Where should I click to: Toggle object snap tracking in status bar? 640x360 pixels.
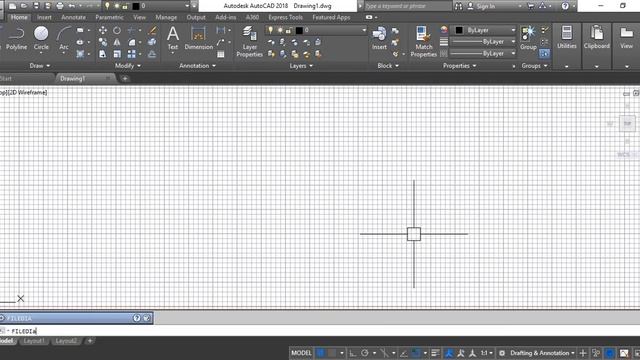point(404,353)
